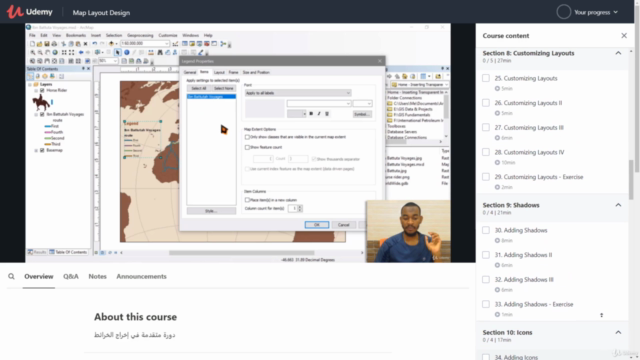Viewport: 640px width, 360px height.
Task: Click Cancel in Legend Properties
Action: click(344, 225)
